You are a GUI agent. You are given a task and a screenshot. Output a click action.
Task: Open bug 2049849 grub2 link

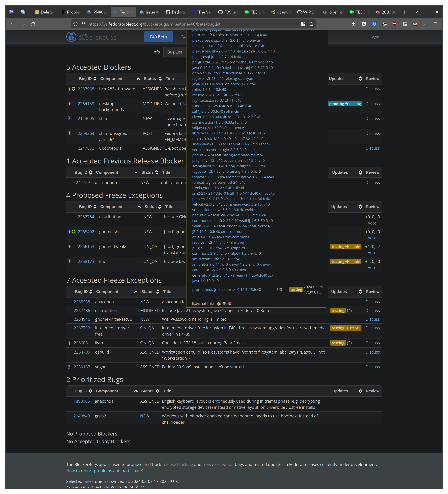point(82,416)
